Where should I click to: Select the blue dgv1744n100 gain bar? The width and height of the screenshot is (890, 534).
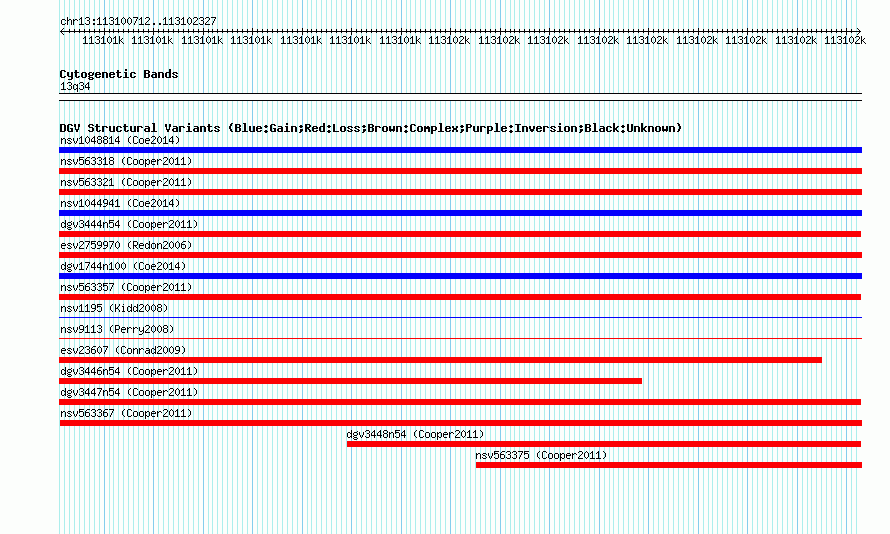(x=460, y=276)
